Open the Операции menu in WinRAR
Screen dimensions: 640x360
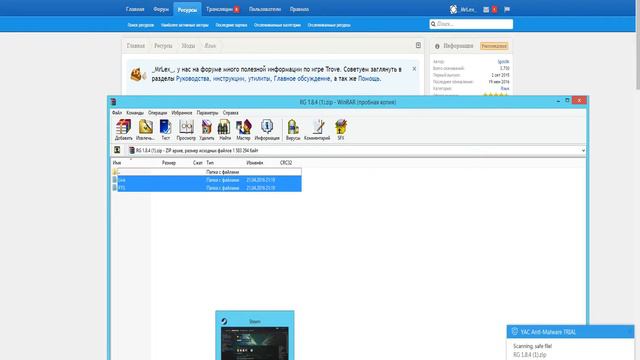tap(158, 113)
